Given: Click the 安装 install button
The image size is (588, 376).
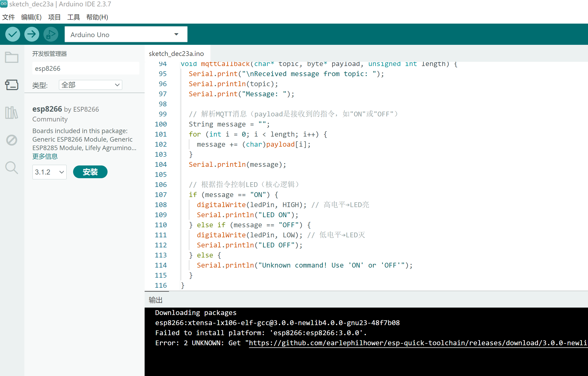Looking at the screenshot, I should 90,172.
